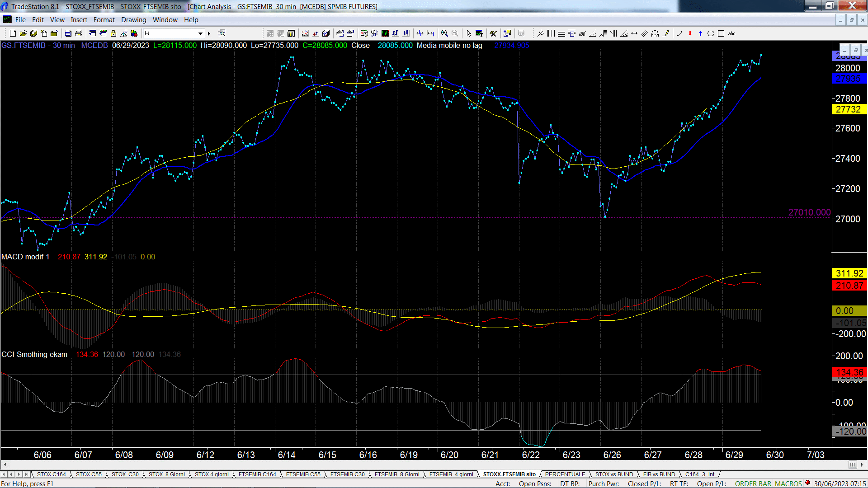Select the blue up arrow drawing tool
Screen dimensions: 868x488
click(x=700, y=33)
